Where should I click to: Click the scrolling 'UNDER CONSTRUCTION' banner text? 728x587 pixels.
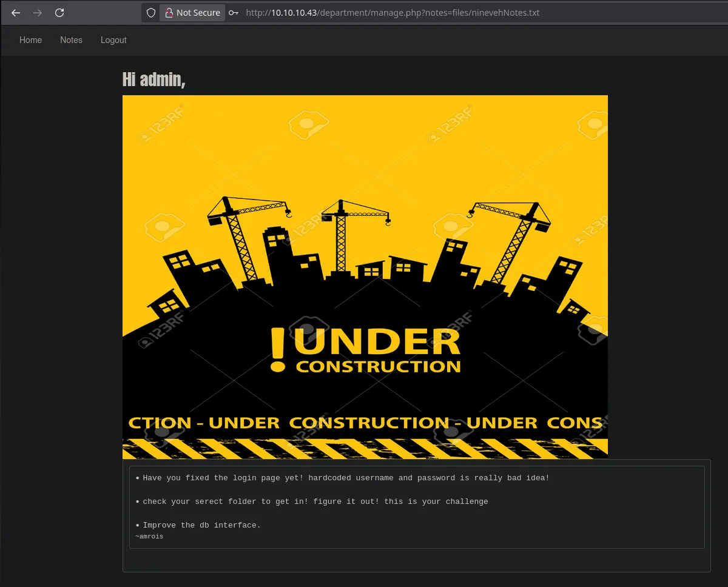(x=365, y=423)
